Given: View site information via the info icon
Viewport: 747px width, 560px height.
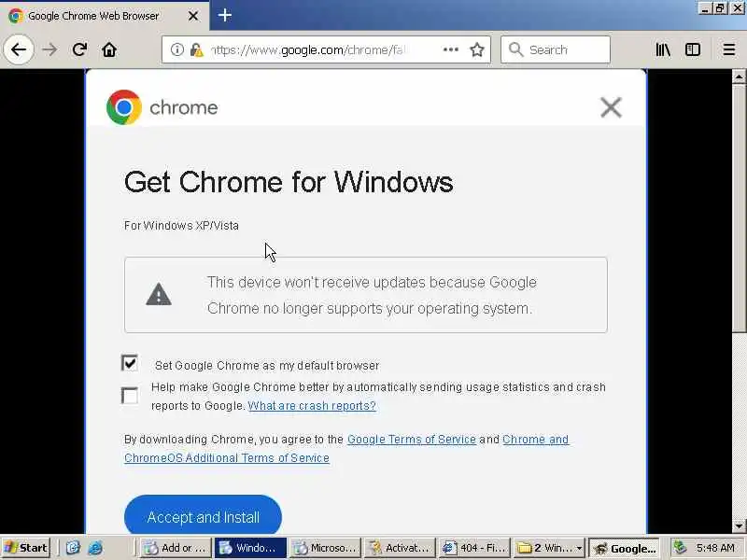Looking at the screenshot, I should (177, 49).
